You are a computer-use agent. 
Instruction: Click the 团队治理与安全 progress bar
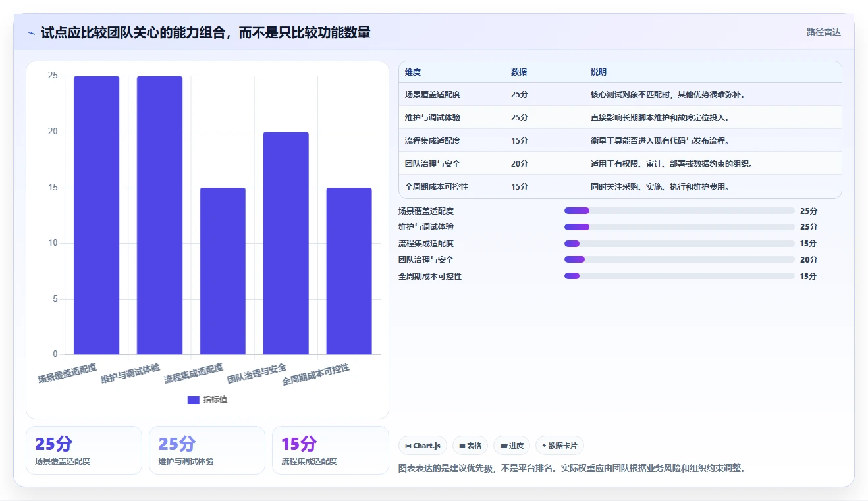coord(679,260)
